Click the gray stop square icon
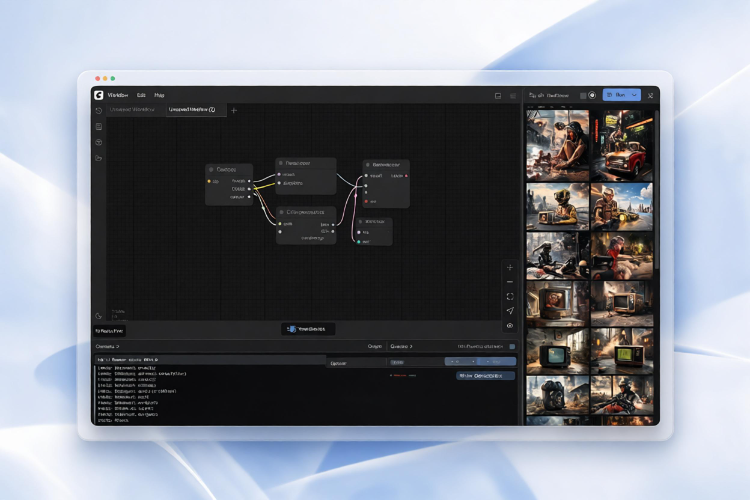 [583, 96]
